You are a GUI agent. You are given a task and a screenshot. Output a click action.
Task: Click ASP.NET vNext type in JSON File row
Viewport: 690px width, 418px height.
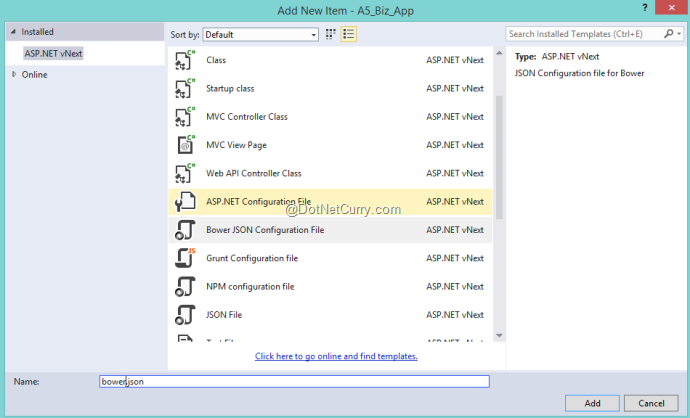coord(455,315)
